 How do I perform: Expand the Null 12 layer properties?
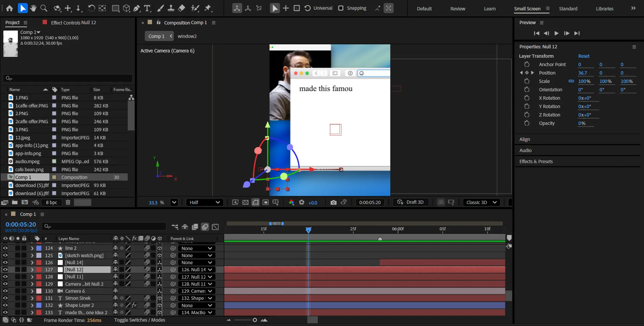click(x=32, y=270)
